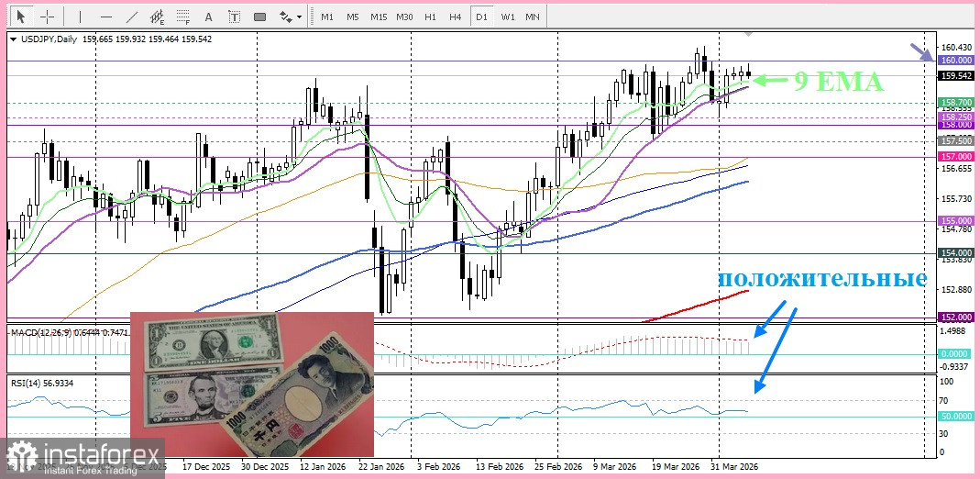The width and height of the screenshot is (980, 479).
Task: Click the 157.500 level label
Action: point(956,141)
